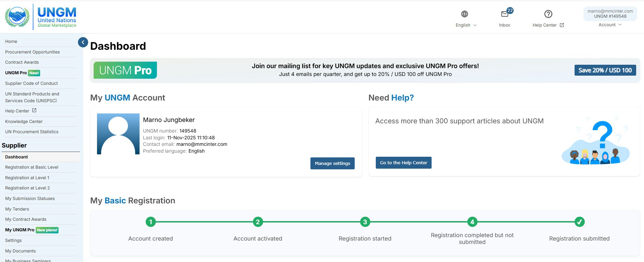Click the Save 20% / USD 100 button
The width and height of the screenshot is (644, 262).
click(605, 70)
